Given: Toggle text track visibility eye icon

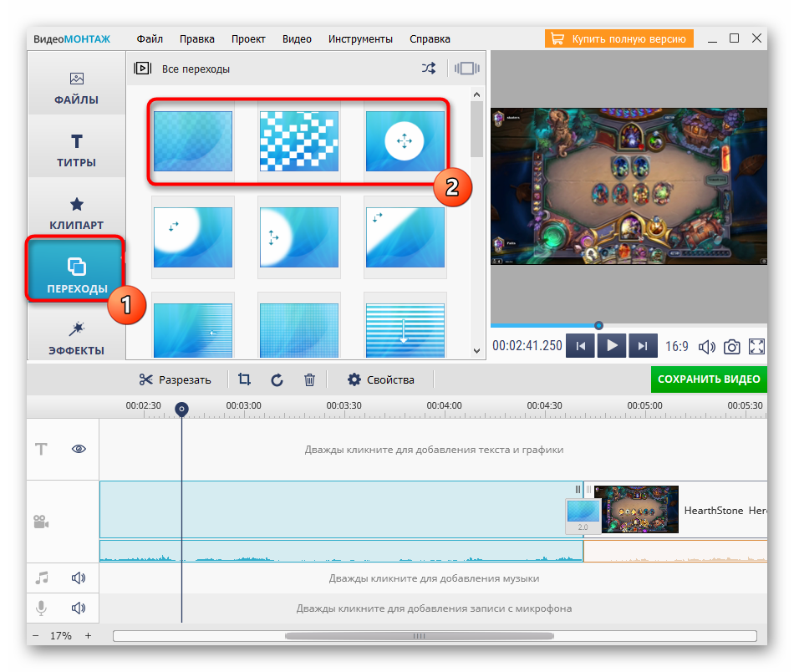Looking at the screenshot, I should (79, 449).
